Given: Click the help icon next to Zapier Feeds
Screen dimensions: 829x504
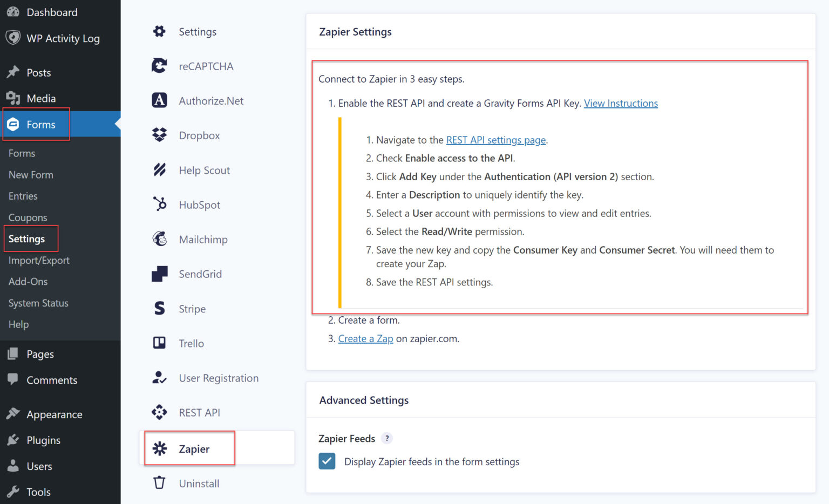Looking at the screenshot, I should point(386,438).
